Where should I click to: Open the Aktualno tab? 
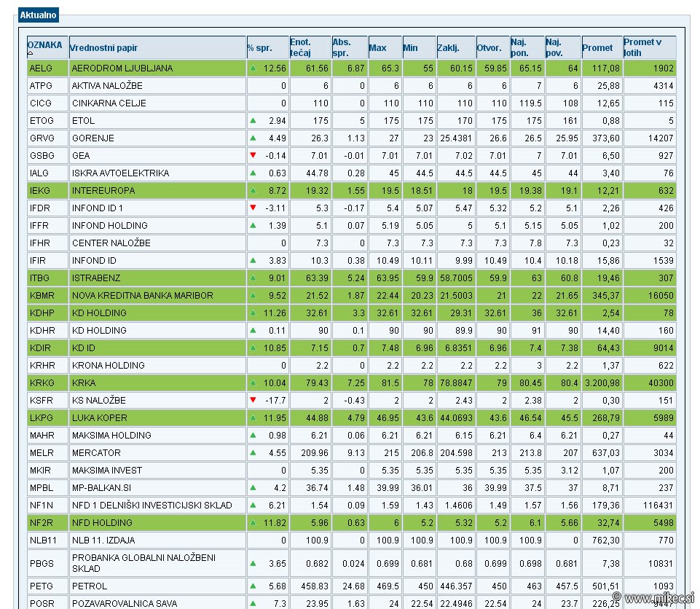pos(38,15)
